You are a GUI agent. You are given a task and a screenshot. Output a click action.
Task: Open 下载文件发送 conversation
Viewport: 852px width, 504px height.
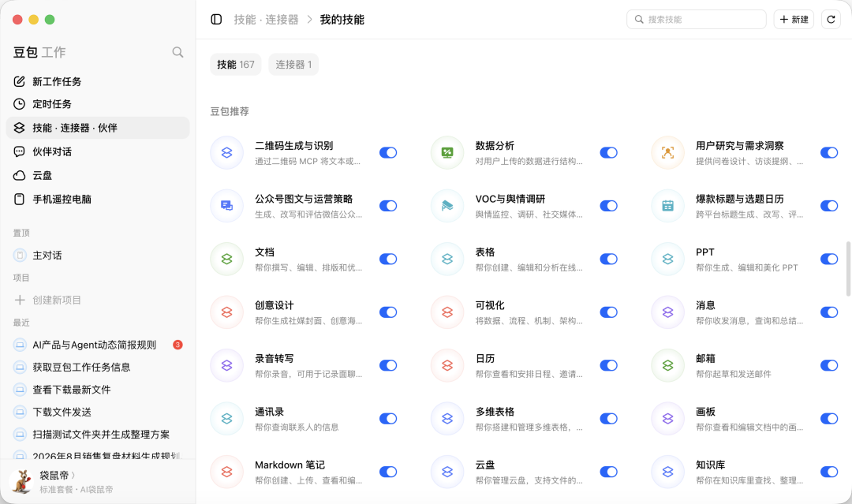click(x=98, y=412)
